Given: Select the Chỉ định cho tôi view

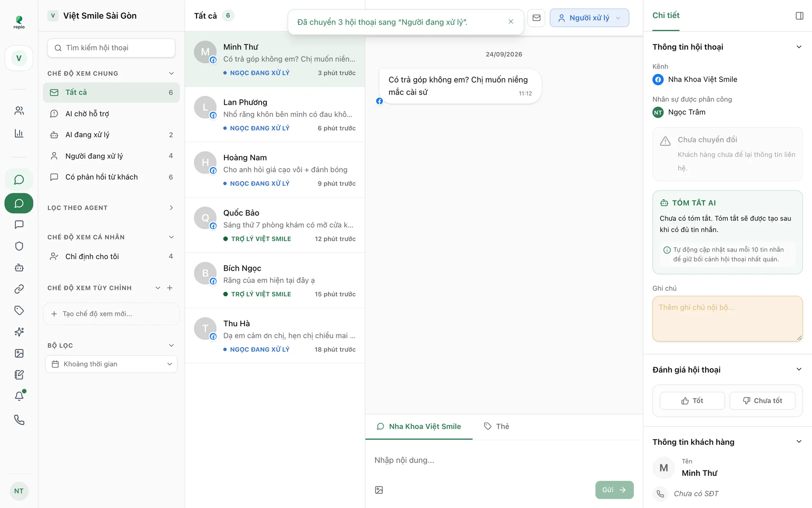Looking at the screenshot, I should 111,257.
